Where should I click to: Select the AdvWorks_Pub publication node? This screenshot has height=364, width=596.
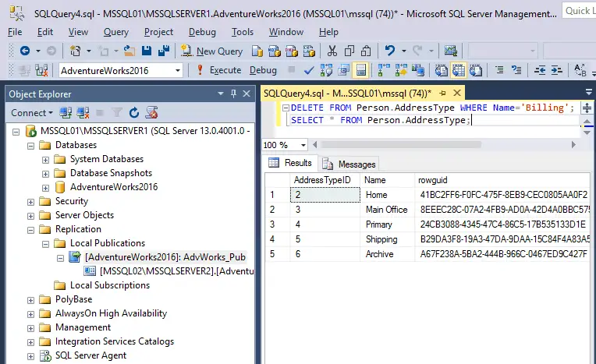(x=165, y=257)
